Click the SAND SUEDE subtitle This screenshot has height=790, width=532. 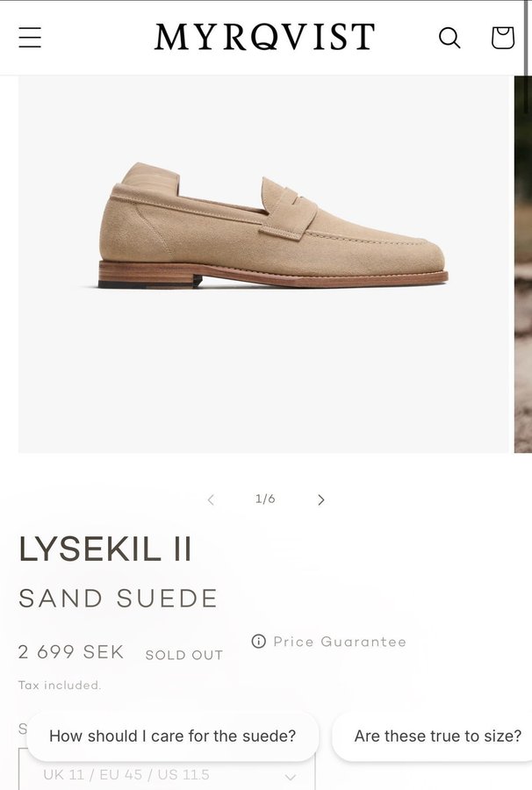pyautogui.click(x=118, y=599)
